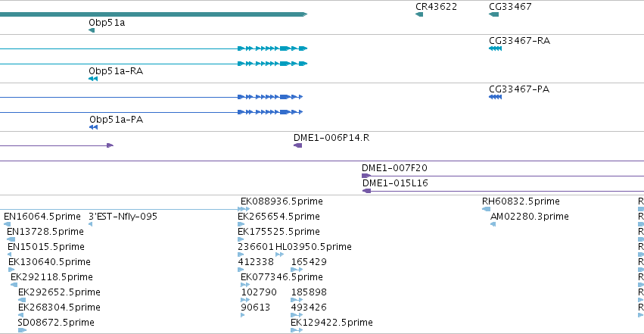Select the DME1-015L16 clone label
The height and width of the screenshot is (334, 644).
click(395, 183)
